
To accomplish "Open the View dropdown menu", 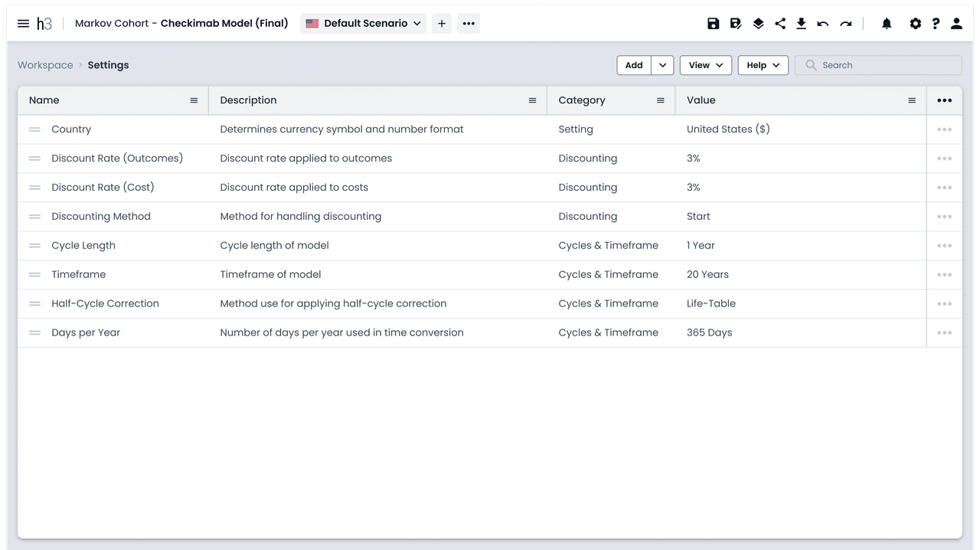I will (706, 65).
